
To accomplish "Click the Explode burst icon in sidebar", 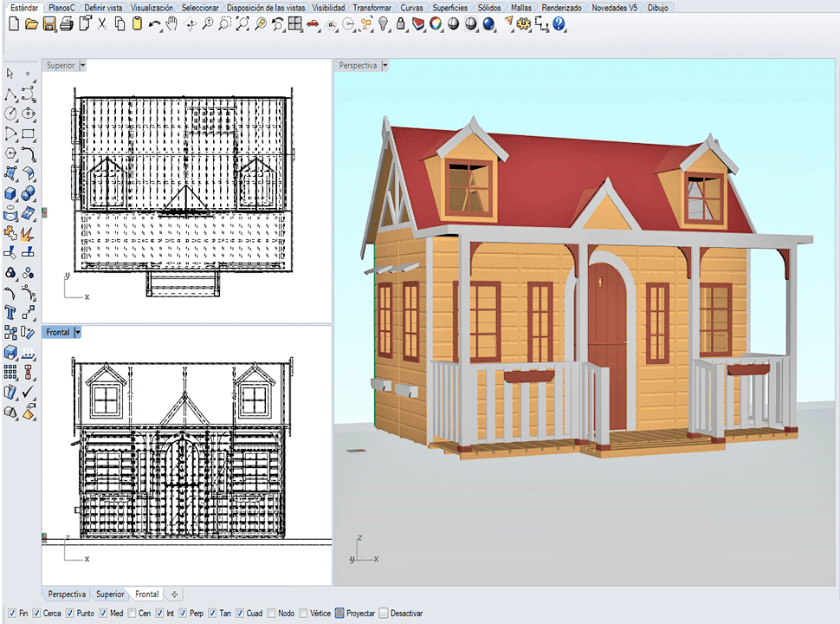I will [x=28, y=233].
